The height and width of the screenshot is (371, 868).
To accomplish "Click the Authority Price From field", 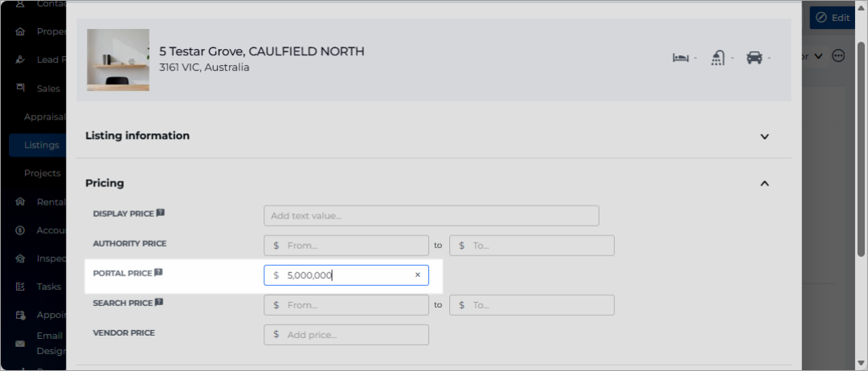I will tap(346, 246).
